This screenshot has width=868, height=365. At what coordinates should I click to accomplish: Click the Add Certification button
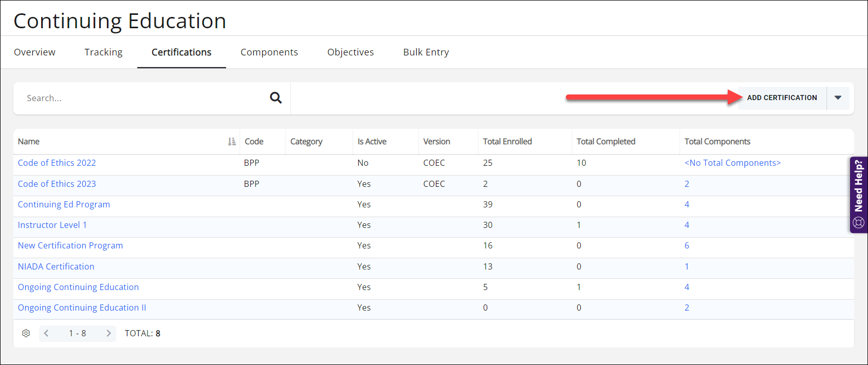(782, 98)
